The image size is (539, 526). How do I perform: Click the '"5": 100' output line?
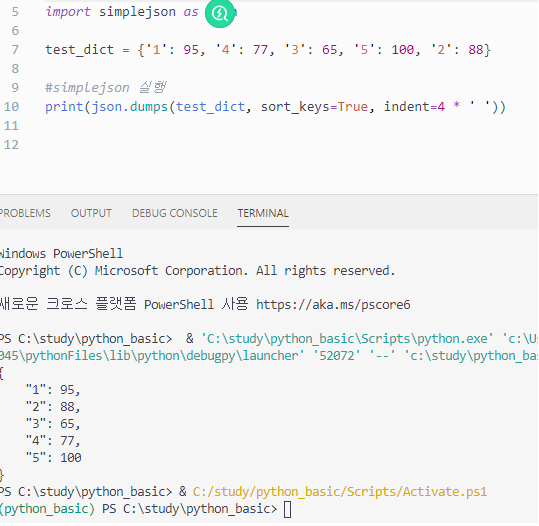coord(54,458)
